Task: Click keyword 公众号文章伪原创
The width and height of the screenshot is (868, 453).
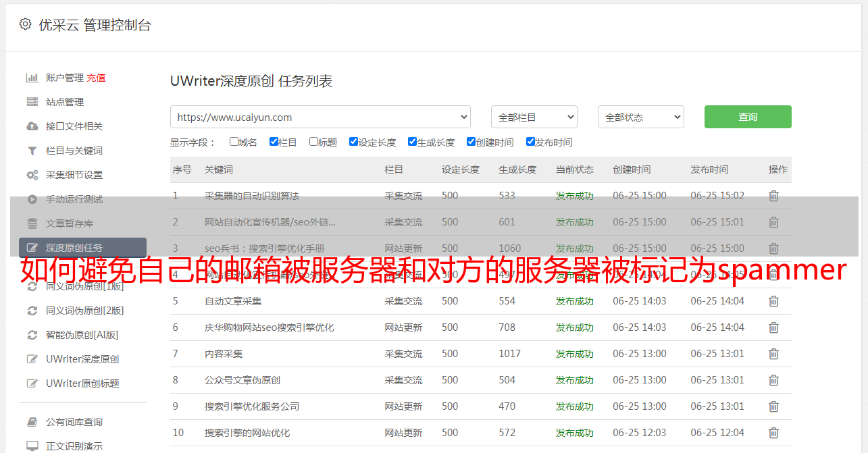Action: (242, 380)
